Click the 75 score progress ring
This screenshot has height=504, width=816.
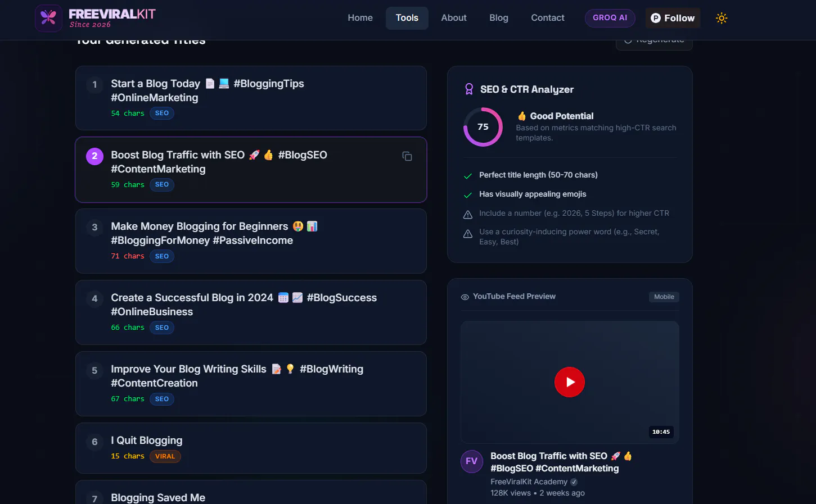(x=483, y=127)
